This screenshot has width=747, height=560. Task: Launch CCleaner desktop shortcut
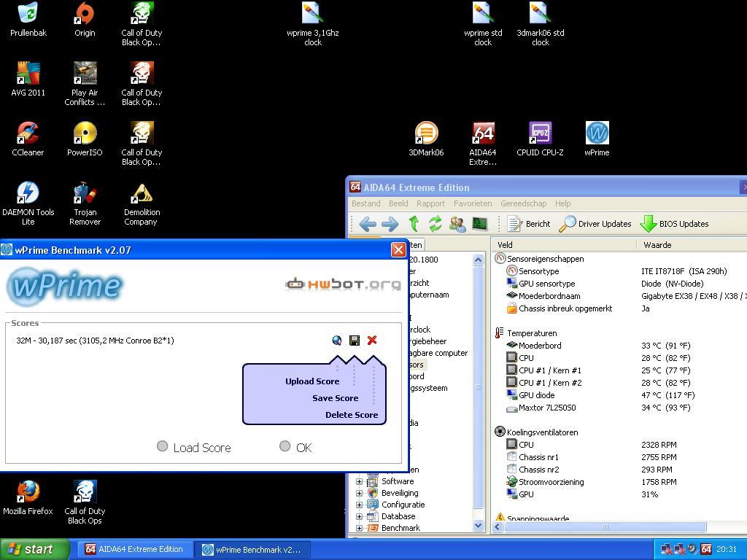click(28, 139)
